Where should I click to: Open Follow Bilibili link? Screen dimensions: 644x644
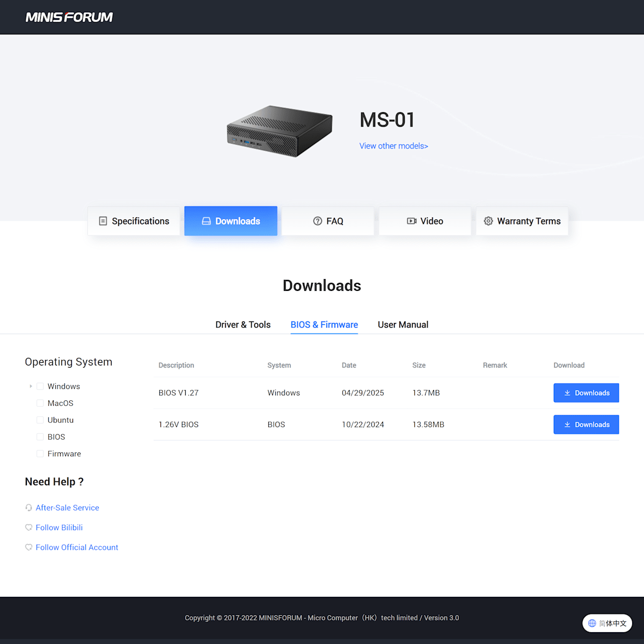[59, 528]
